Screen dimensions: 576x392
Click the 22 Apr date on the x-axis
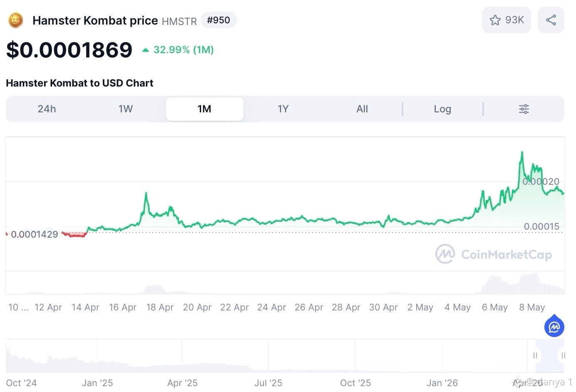[234, 308]
